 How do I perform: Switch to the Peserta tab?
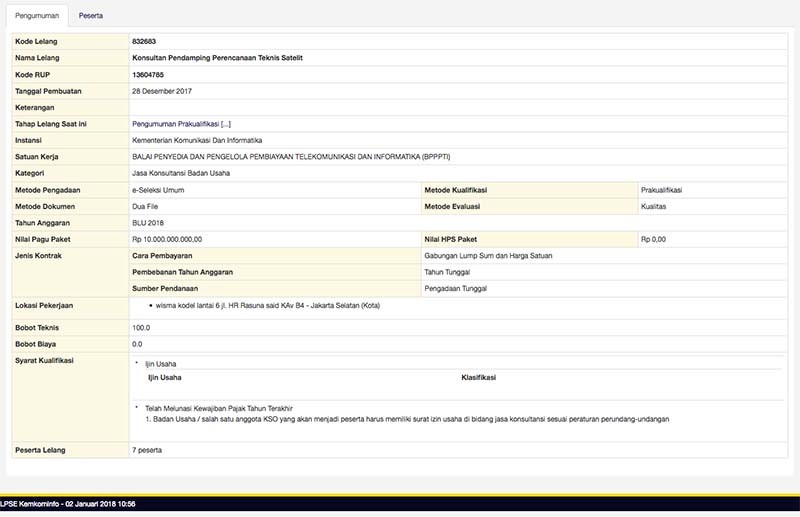click(x=91, y=16)
